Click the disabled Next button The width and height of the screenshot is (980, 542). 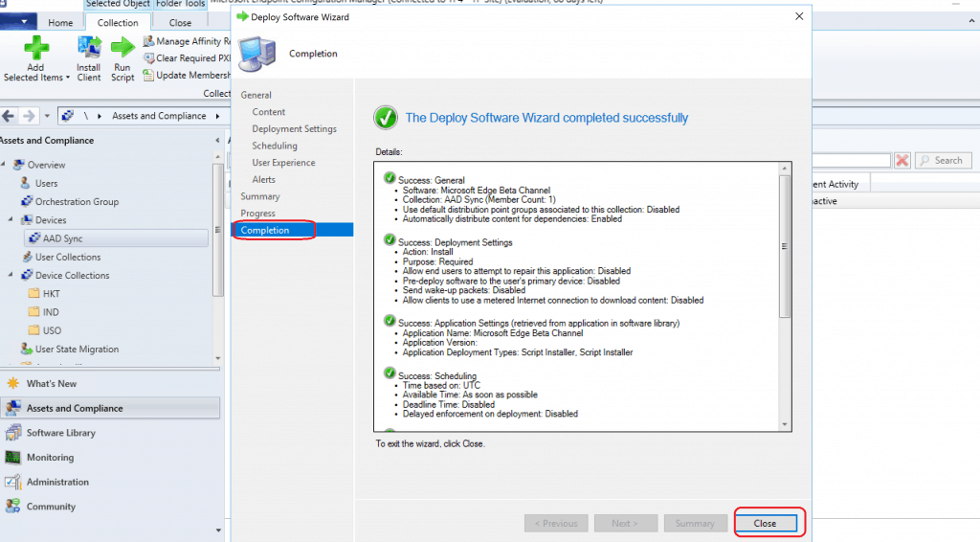pyautogui.click(x=625, y=523)
